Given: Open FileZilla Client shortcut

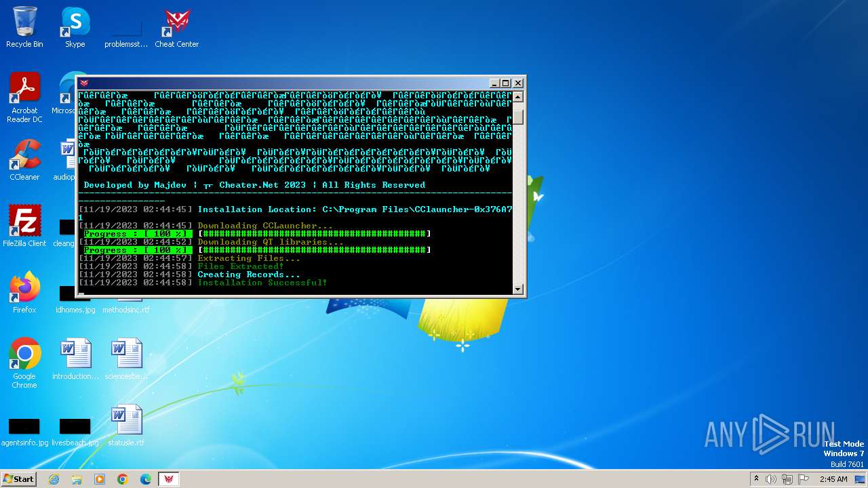Looking at the screenshot, I should 24,226.
